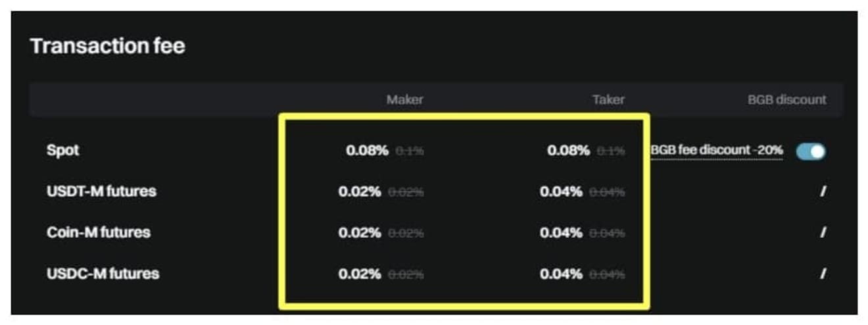Toggle the BGB fee discount switch

click(811, 151)
